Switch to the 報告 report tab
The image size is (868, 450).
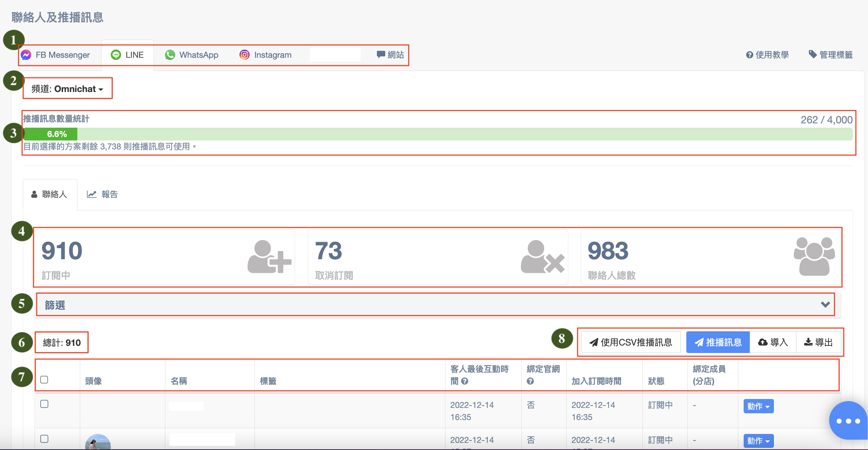coord(103,194)
